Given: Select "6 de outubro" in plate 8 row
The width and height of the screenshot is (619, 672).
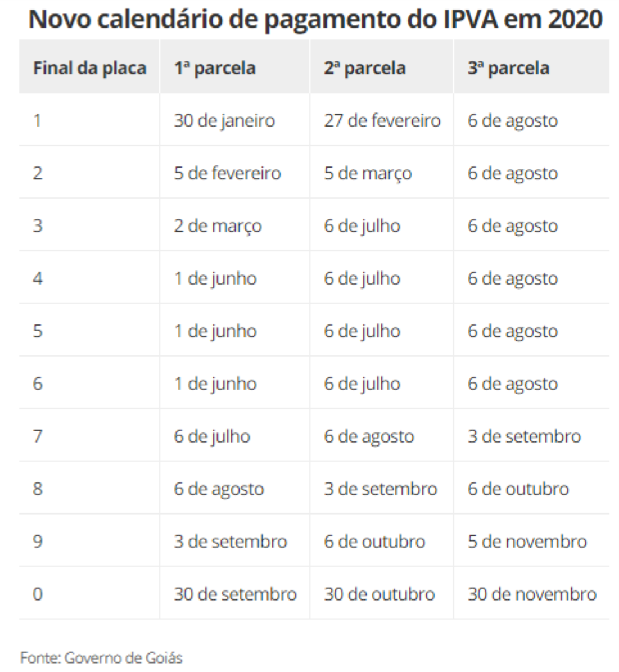Looking at the screenshot, I should [518, 489].
